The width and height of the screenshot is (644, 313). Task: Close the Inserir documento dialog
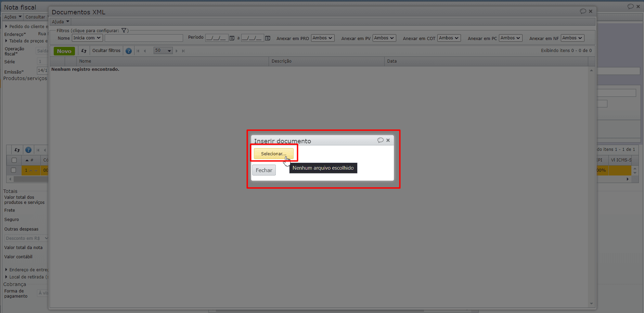click(x=388, y=140)
